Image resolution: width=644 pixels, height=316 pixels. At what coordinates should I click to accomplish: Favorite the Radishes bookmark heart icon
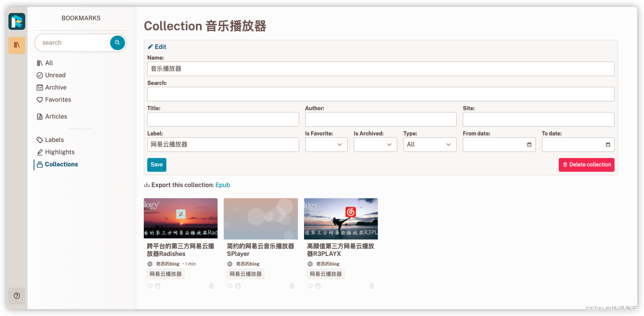150,286
